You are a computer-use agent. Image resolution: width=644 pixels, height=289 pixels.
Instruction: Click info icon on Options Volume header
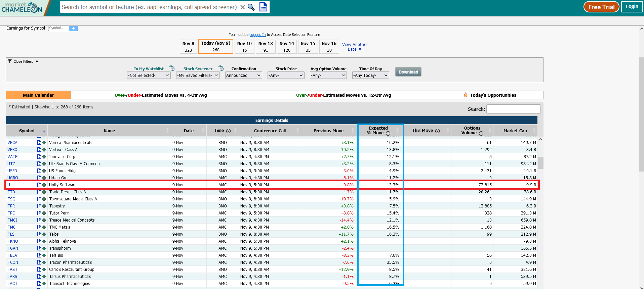481,133
